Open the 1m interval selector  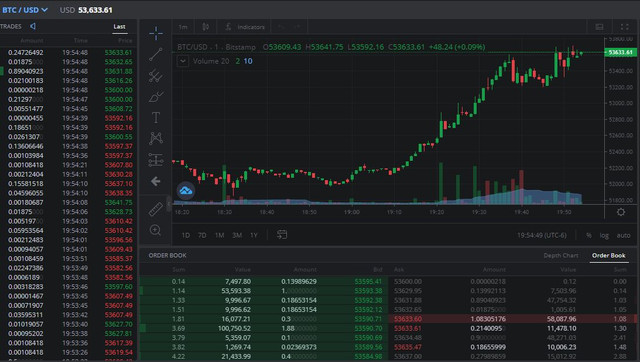coord(183,27)
